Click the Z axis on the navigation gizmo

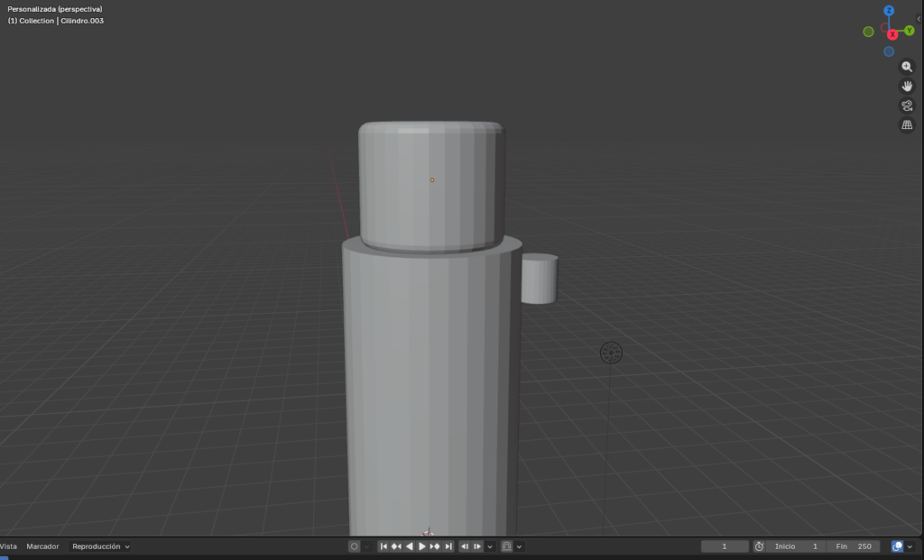(x=889, y=10)
